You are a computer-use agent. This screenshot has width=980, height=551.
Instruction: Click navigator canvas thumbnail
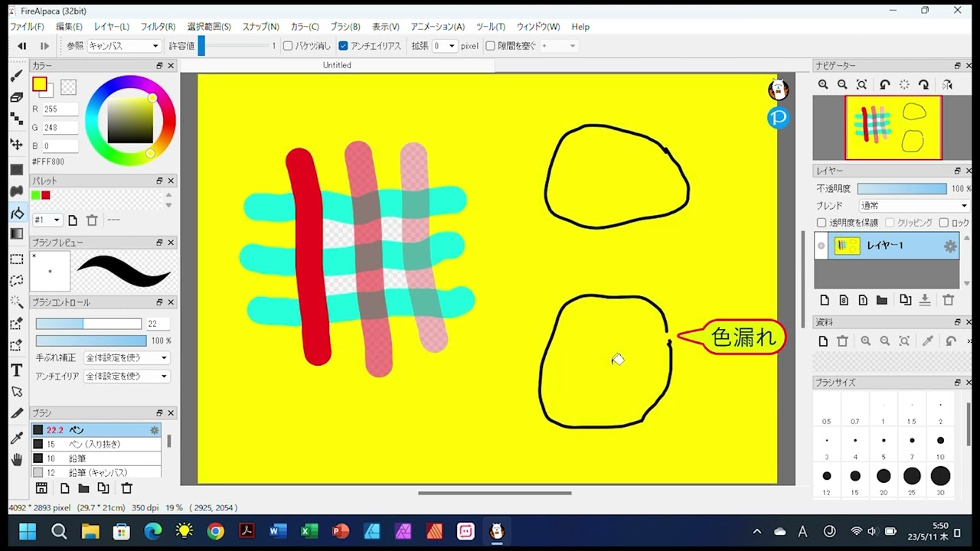click(893, 128)
